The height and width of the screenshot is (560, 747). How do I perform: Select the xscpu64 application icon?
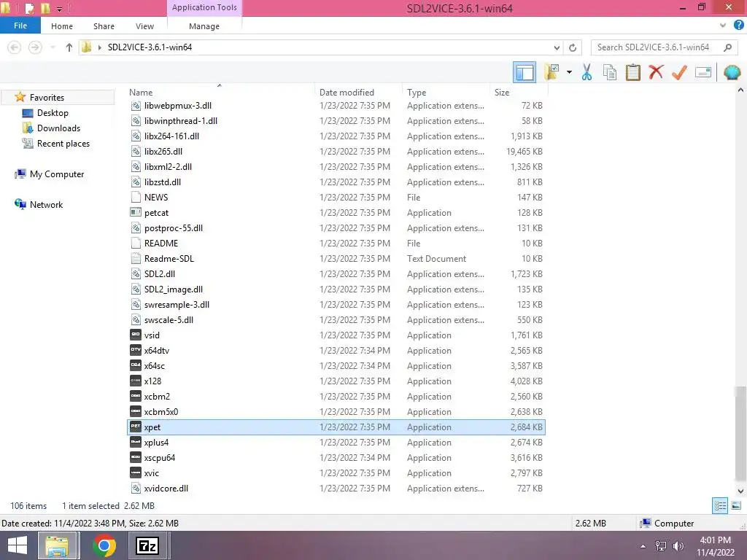[x=136, y=457]
